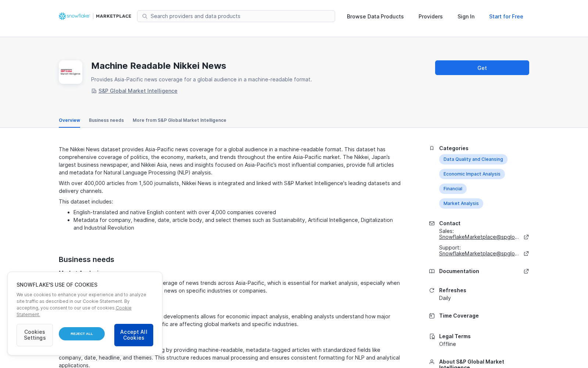Click the building icon beside the provider name
Viewport: 588px width, 368px height.
[94, 91]
